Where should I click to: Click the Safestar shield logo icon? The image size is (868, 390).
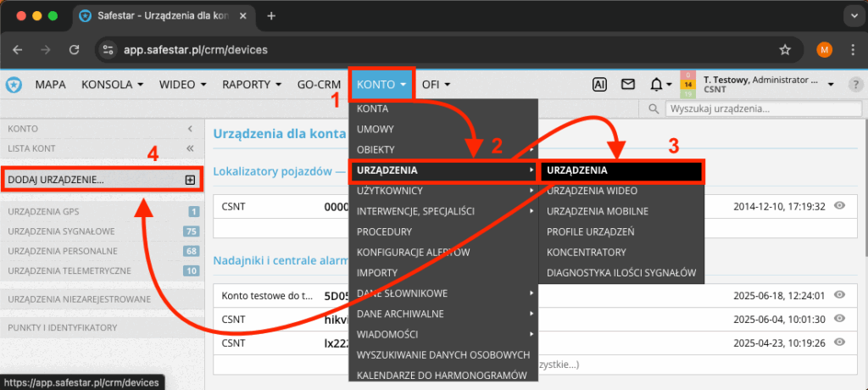14,85
